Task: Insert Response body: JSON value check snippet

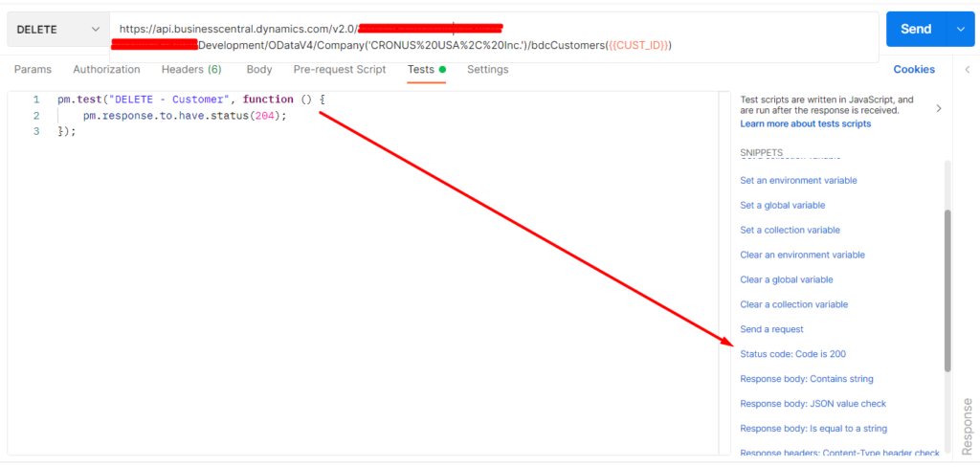Action: 813,404
